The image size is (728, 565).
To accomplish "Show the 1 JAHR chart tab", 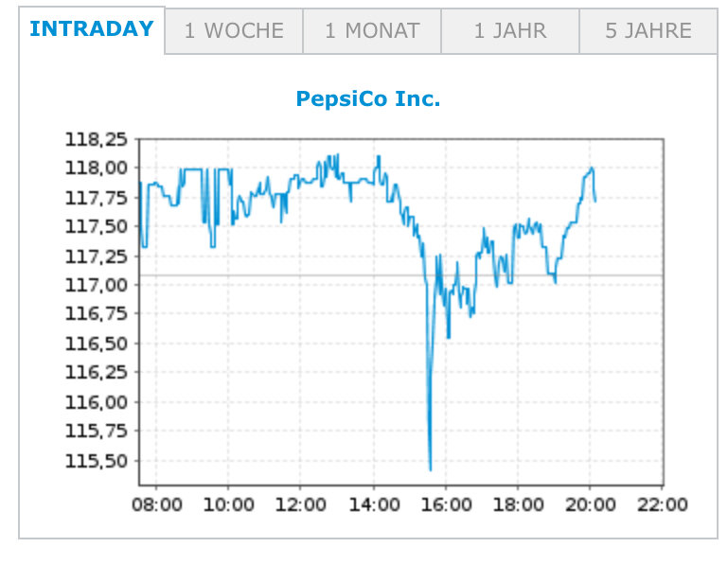I will 510,31.
